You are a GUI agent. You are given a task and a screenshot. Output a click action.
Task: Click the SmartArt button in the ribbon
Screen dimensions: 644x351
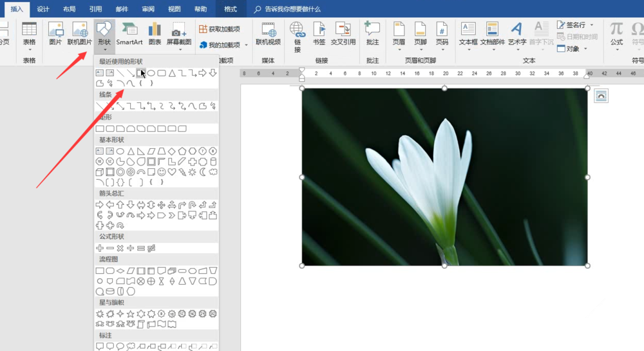pyautogui.click(x=129, y=33)
